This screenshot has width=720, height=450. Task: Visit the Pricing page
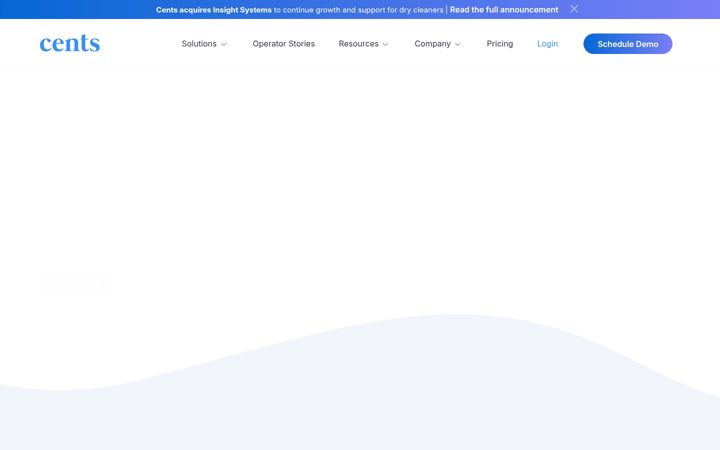pos(500,44)
